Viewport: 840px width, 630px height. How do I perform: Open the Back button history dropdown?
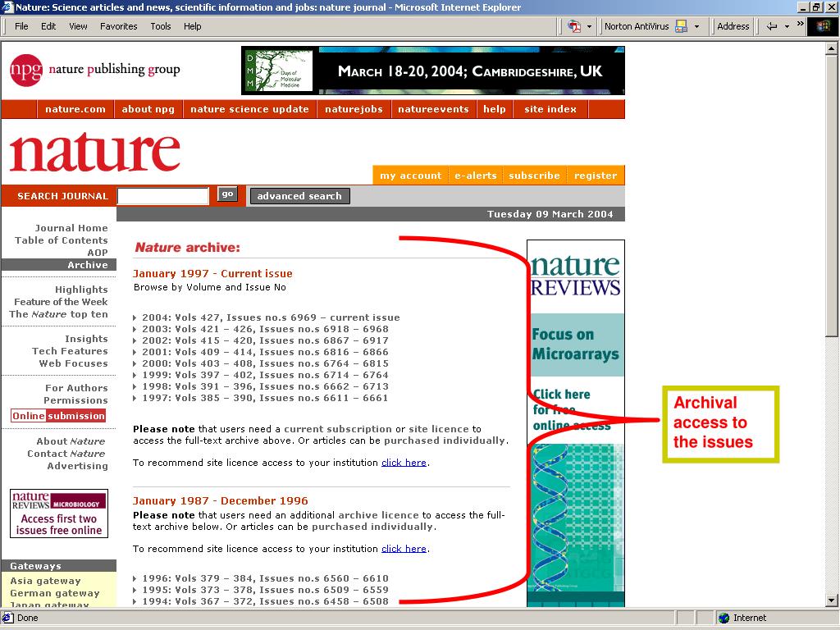(x=787, y=26)
